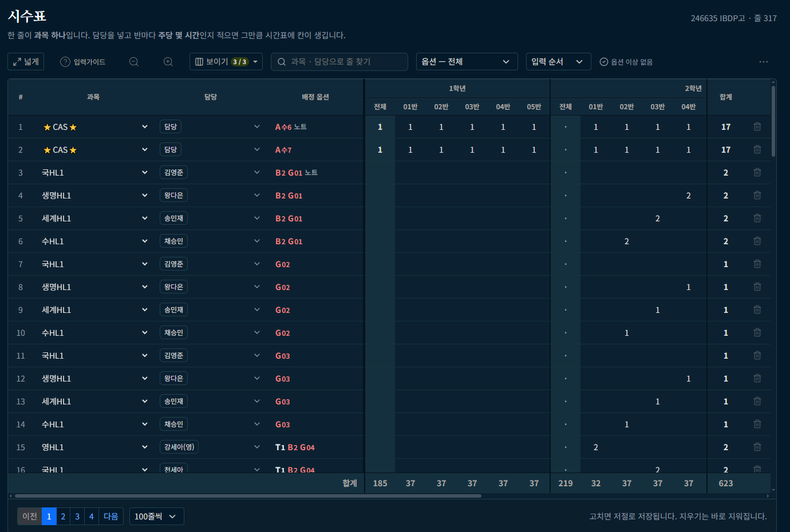Click the 과목 column header
The height and width of the screenshot is (532, 790).
[x=93, y=97]
